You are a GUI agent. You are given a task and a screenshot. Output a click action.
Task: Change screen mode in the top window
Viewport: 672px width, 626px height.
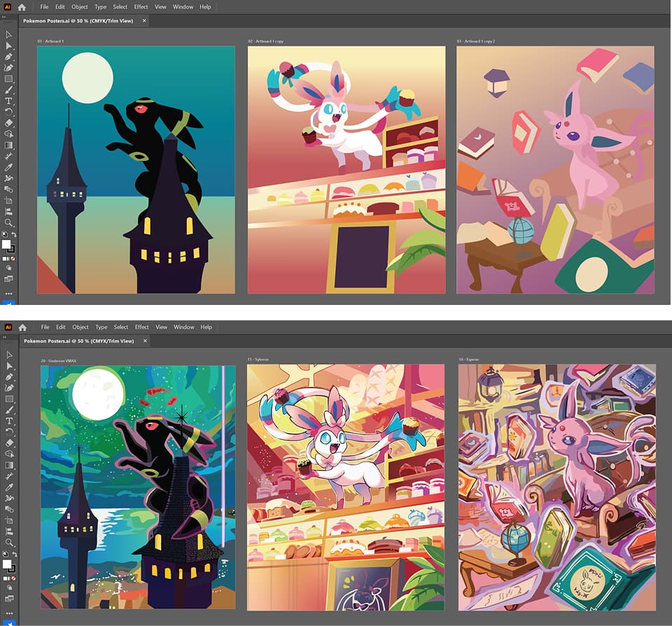point(8,279)
